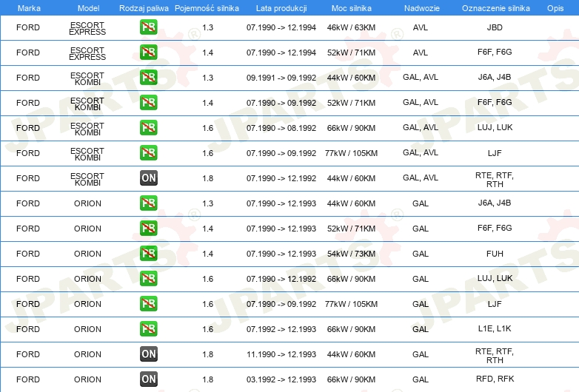Click petrol icon in Orion LUJ, LUK row

148,278
